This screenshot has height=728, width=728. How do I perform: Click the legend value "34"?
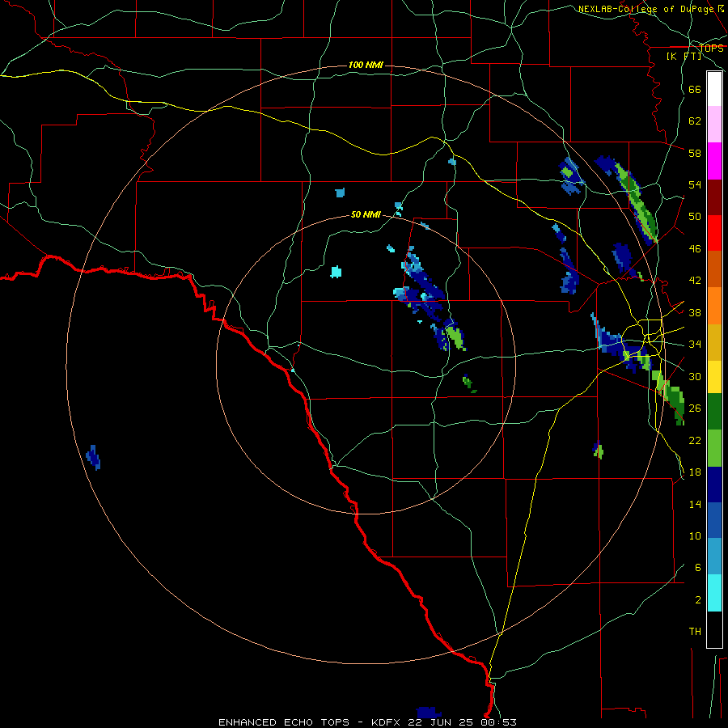[x=695, y=345]
